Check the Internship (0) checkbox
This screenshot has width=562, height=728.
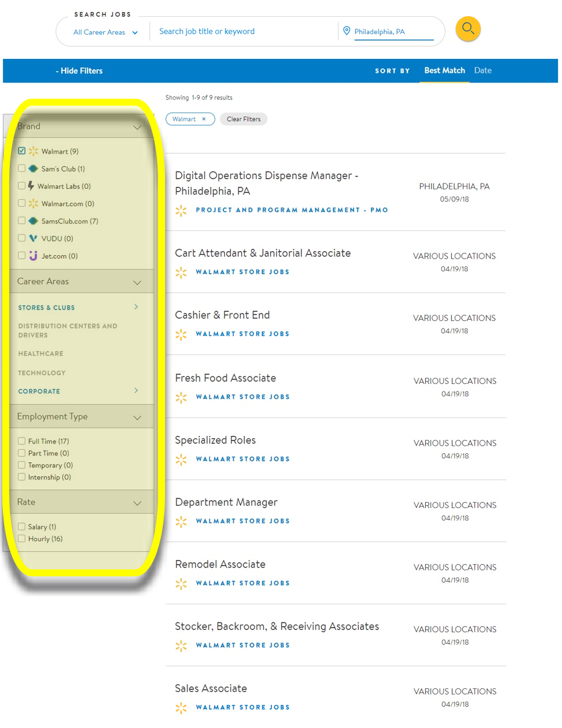21,477
